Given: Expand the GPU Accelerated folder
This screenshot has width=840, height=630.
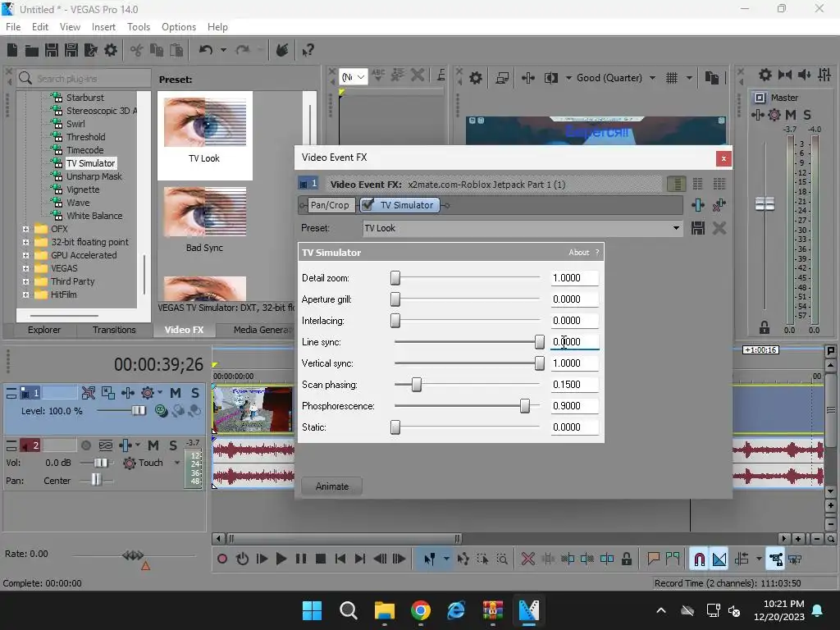Looking at the screenshot, I should (x=25, y=256).
